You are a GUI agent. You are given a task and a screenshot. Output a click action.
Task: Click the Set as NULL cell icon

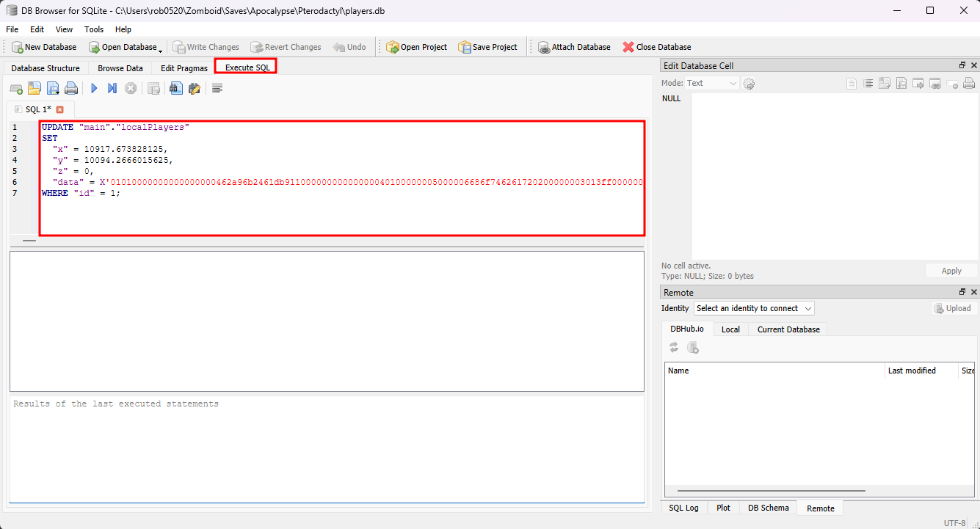(x=951, y=84)
